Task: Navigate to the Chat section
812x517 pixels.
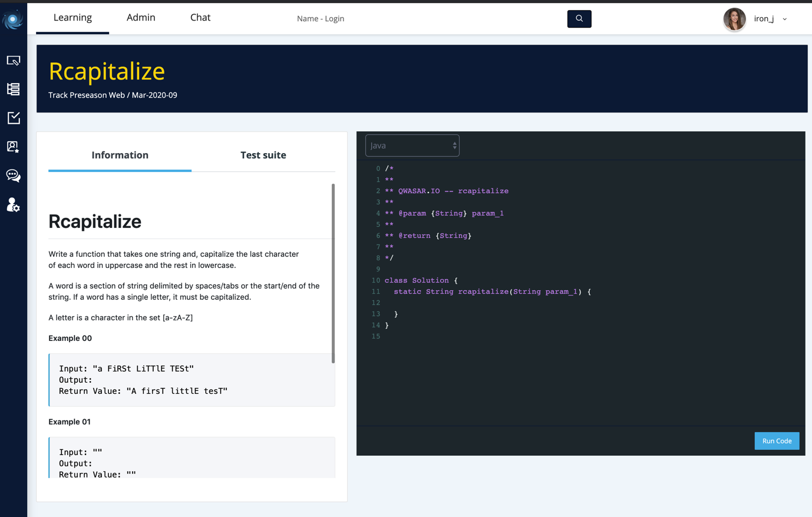Action: [200, 17]
